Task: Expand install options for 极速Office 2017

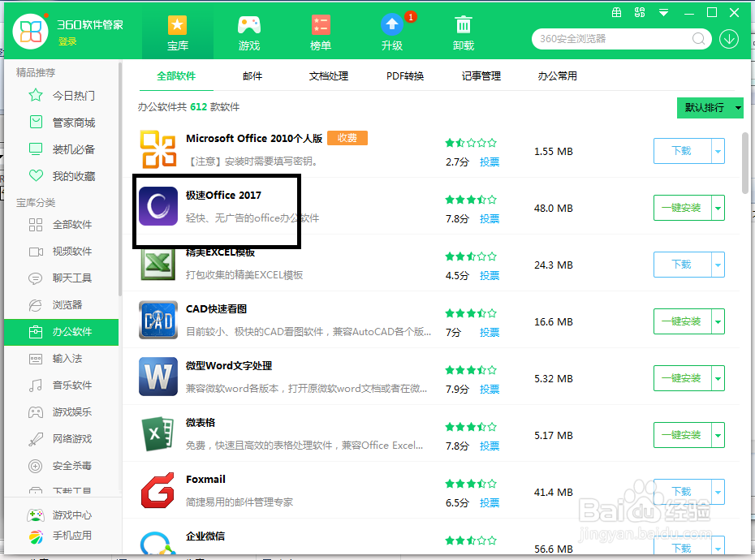Action: pos(718,208)
